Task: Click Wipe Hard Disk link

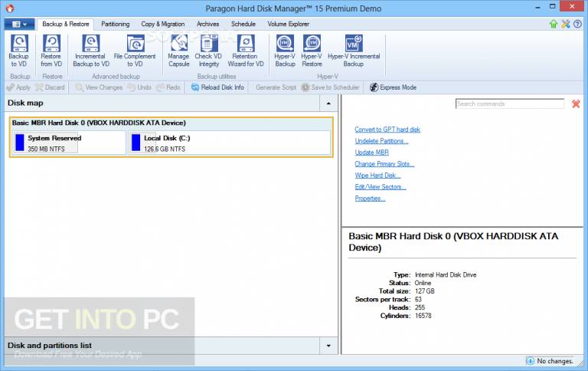Action: coord(377,176)
